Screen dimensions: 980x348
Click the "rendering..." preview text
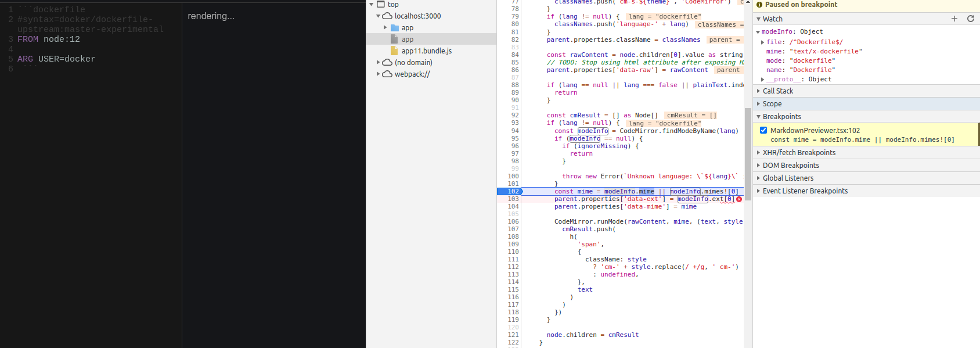point(211,16)
